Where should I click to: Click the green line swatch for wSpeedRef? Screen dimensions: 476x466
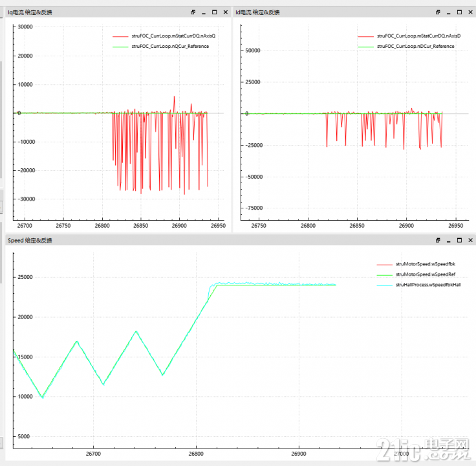click(385, 275)
